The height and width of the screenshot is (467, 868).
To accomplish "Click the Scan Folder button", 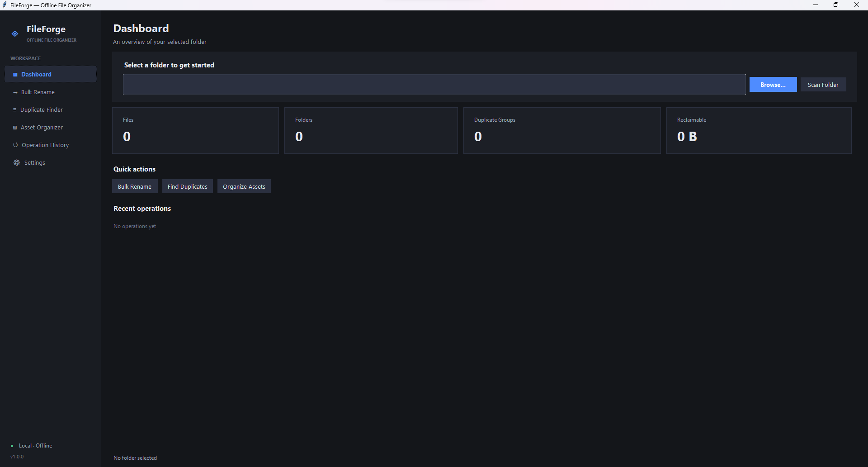I will pyautogui.click(x=823, y=85).
